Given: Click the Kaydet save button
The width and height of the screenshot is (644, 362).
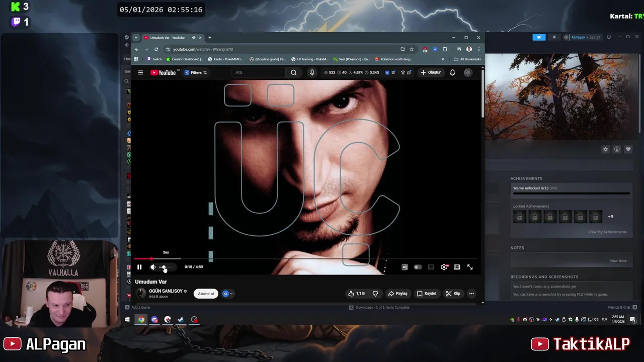Looking at the screenshot, I should (x=427, y=294).
